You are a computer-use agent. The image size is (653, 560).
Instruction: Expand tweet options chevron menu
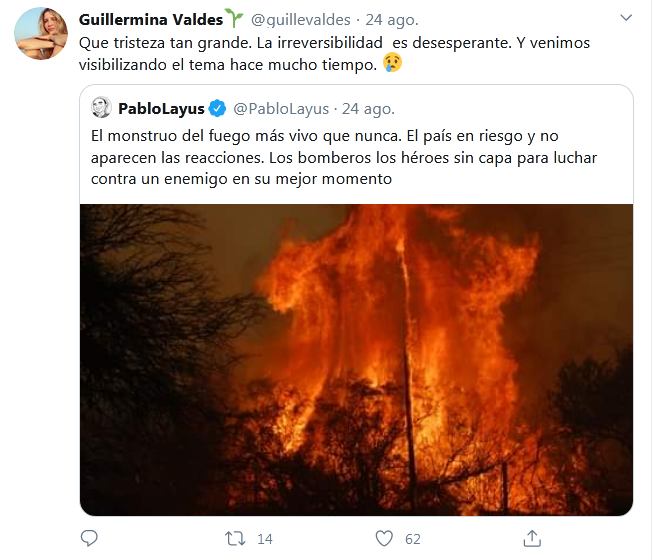626,17
